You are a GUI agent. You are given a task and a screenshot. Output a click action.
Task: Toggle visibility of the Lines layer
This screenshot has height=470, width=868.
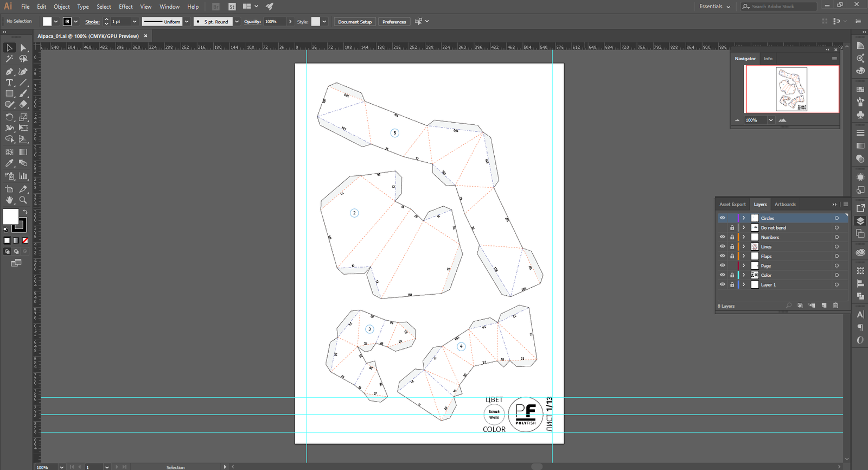coord(722,246)
